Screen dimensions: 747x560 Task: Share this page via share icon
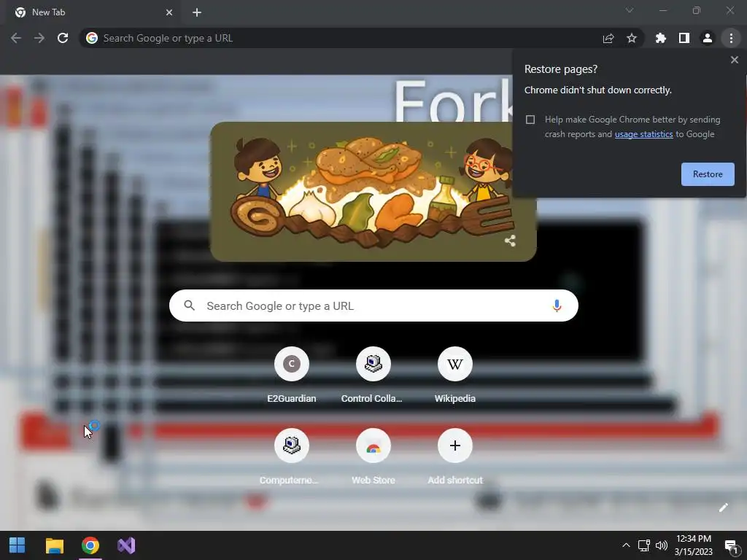click(608, 38)
